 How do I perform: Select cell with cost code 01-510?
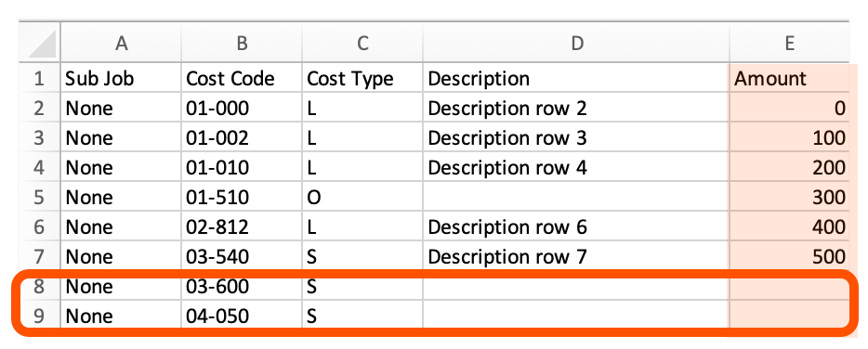click(242, 198)
